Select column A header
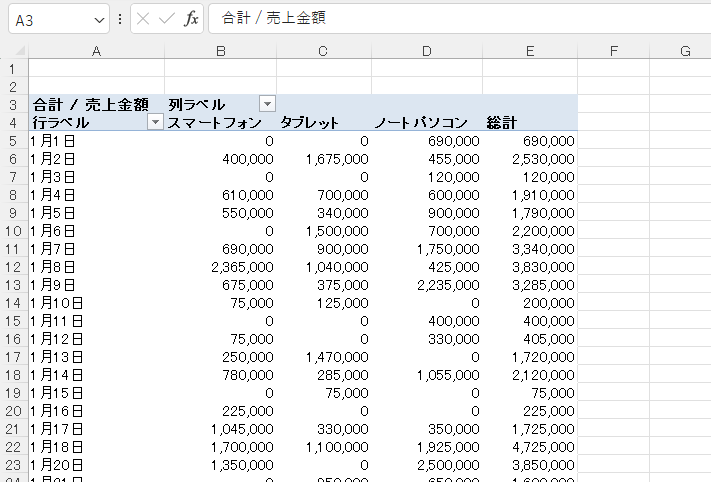The height and width of the screenshot is (482, 711). [x=96, y=51]
